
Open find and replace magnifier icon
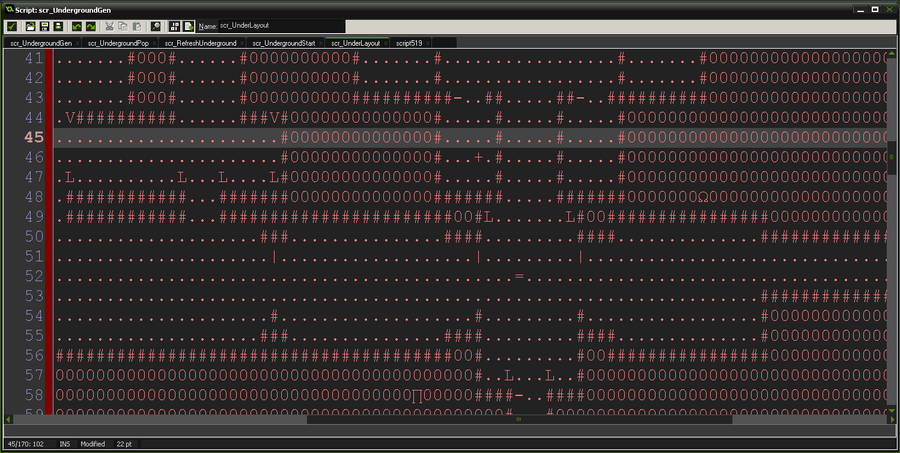point(155,26)
